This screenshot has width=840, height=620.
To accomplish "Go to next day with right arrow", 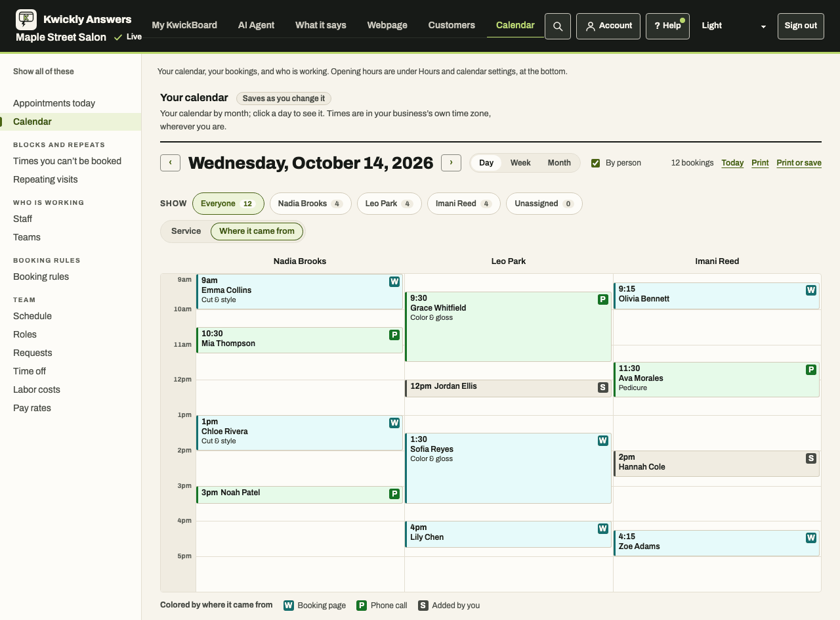I will 451,163.
